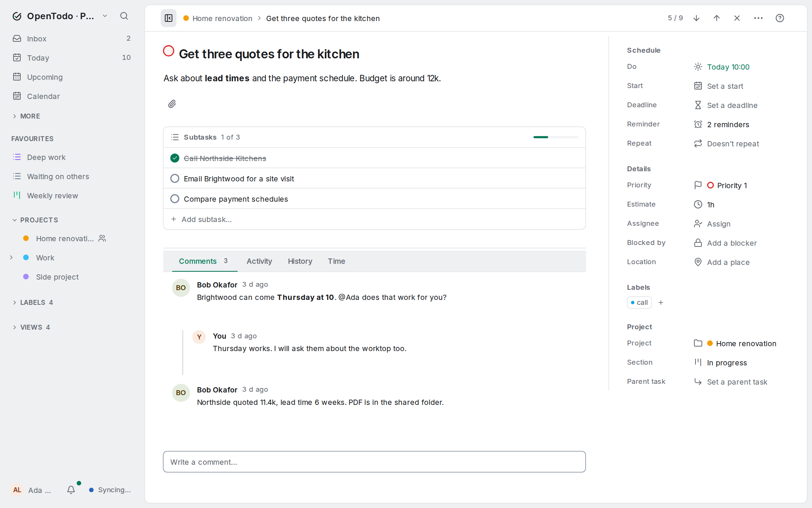Image resolution: width=812 pixels, height=508 pixels.
Task: Click the Calendar icon in sidebar
Action: point(17,96)
